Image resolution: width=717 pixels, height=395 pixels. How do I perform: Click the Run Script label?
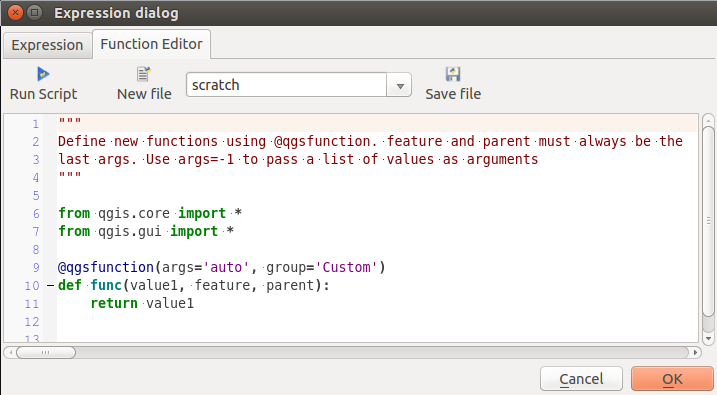(x=43, y=94)
